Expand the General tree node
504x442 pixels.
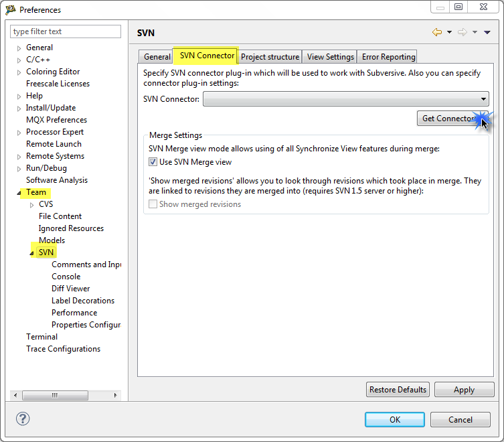[x=19, y=48]
